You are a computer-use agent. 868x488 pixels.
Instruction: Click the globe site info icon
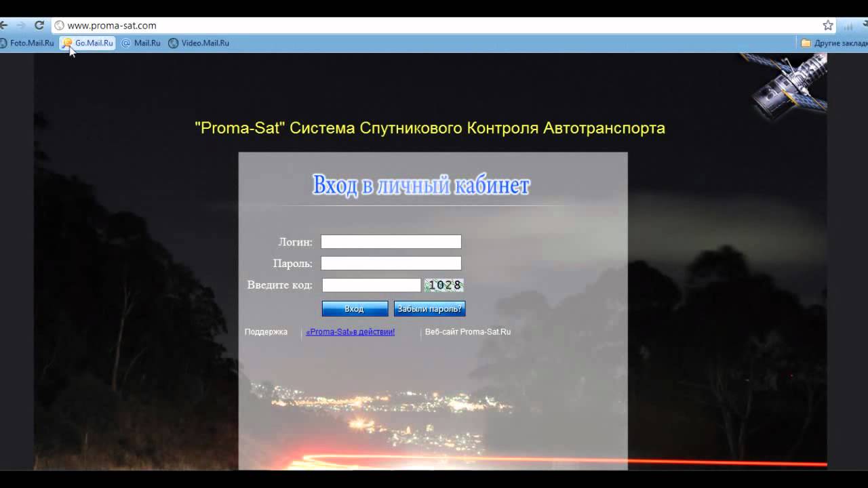click(59, 26)
